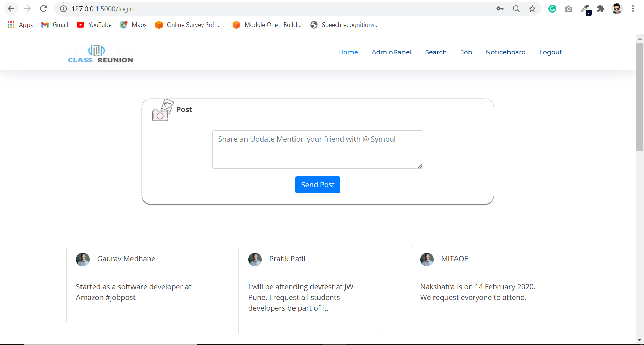This screenshot has width=644, height=345.
Task: Go to the Home nav link
Action: click(348, 52)
